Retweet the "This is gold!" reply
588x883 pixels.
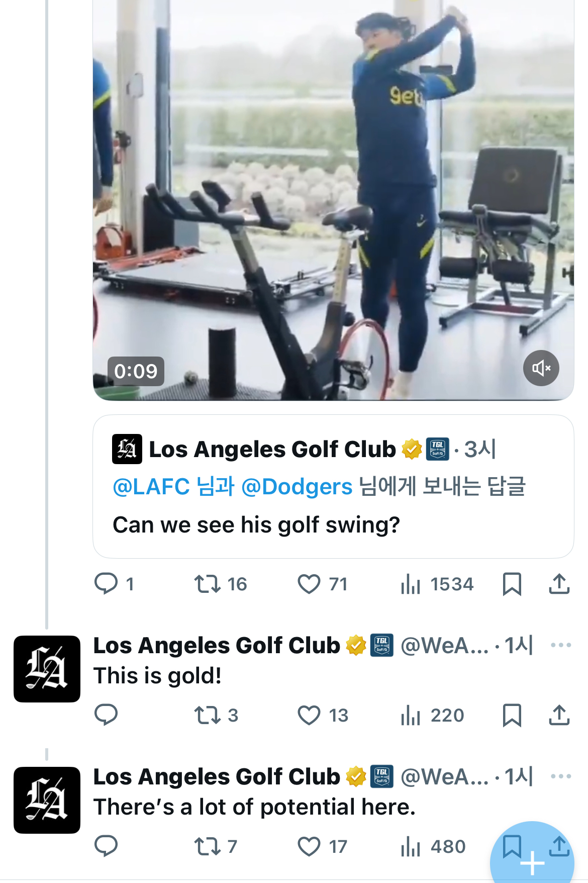[208, 715]
